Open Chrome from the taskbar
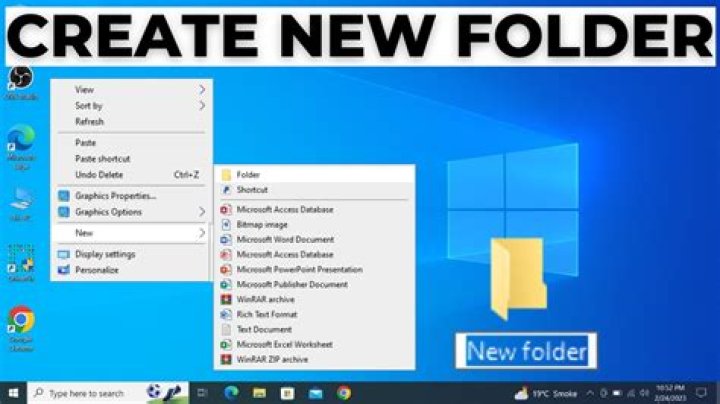Viewport: 720px width, 404px height. 343,393
